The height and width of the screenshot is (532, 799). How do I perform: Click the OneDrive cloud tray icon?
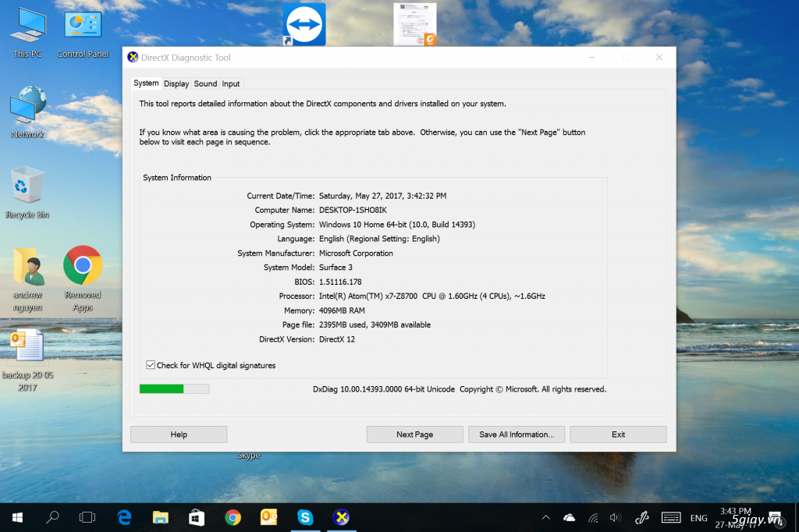point(569,517)
